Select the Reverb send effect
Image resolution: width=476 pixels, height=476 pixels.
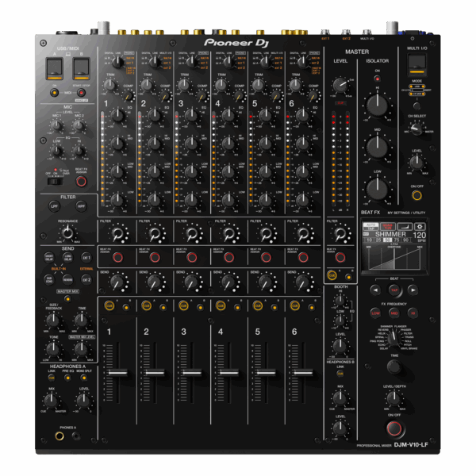(x=67, y=279)
